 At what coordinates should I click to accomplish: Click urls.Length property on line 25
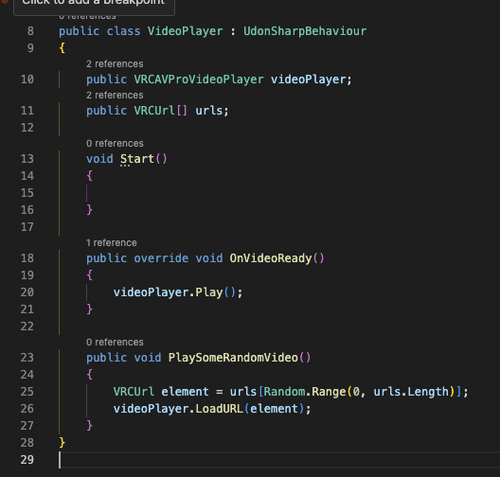click(411, 391)
